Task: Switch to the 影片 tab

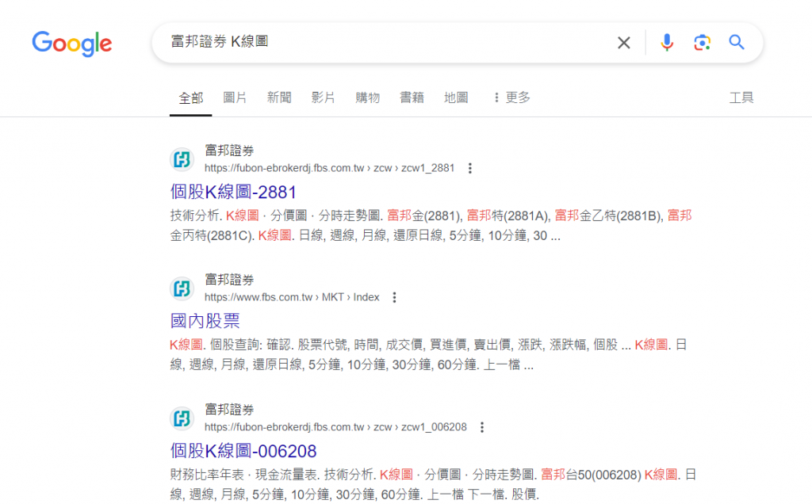Action: click(324, 97)
